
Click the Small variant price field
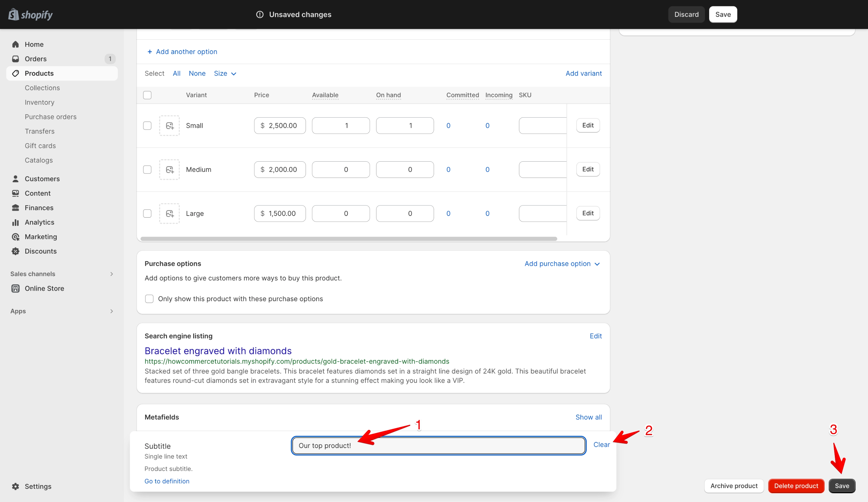point(280,125)
